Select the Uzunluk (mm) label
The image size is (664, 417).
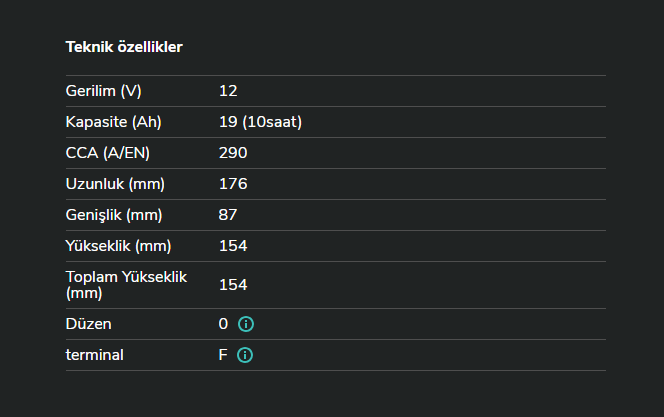point(115,184)
